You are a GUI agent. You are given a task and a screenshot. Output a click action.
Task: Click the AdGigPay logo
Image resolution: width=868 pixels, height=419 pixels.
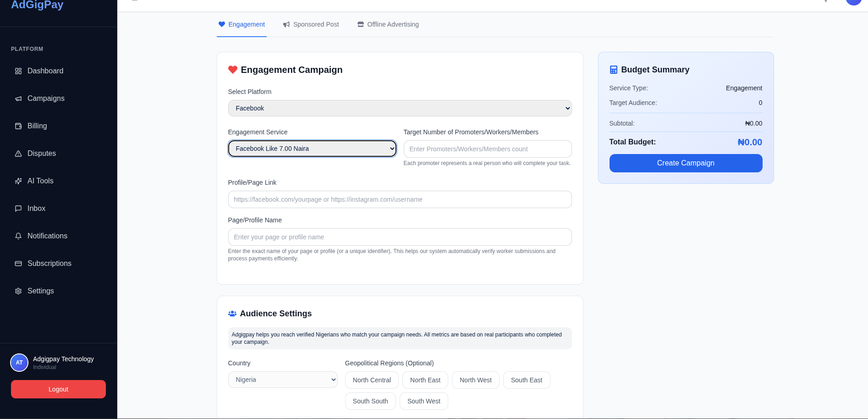pyautogui.click(x=37, y=5)
